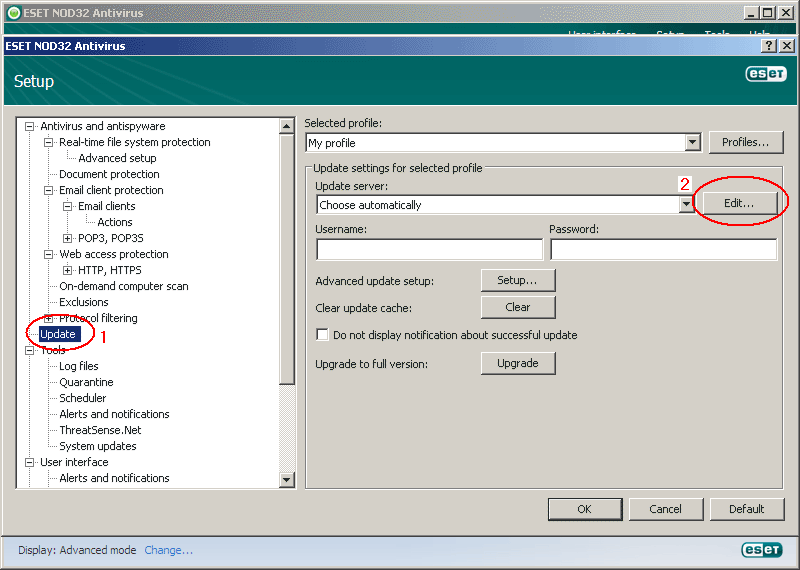Select the 'HTTP, HTTPS' tree item
The height and width of the screenshot is (570, 800).
(x=110, y=270)
